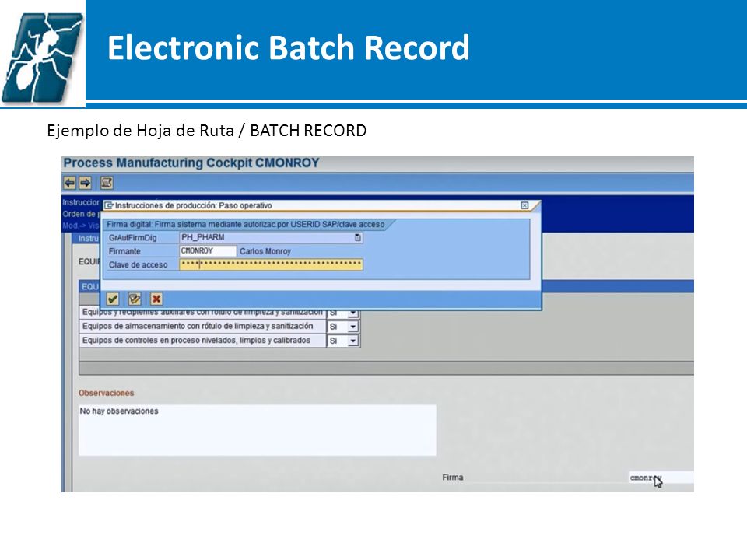Click the ant logo in slide header

[42, 57]
